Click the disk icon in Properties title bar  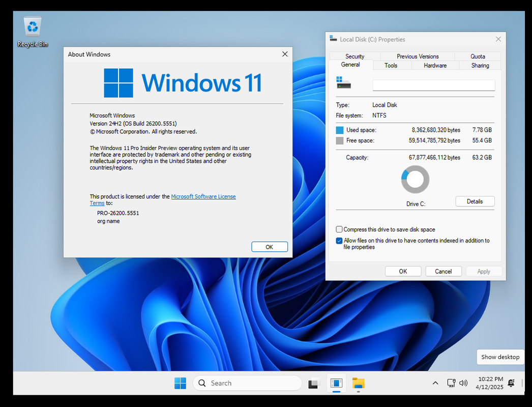333,39
